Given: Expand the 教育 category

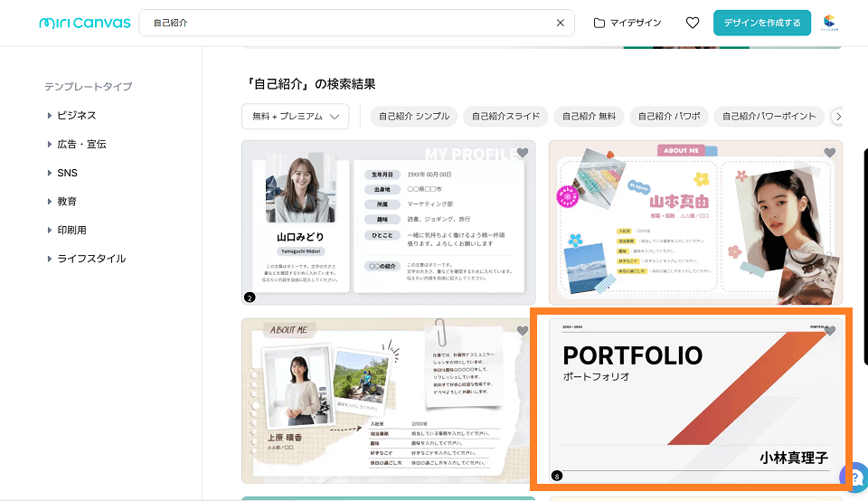Looking at the screenshot, I should click(66, 201).
